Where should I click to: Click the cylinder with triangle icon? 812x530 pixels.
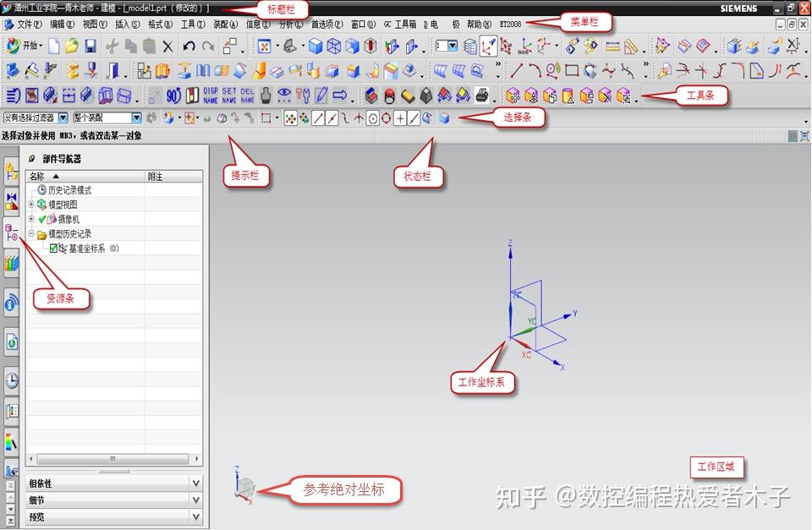(x=568, y=96)
